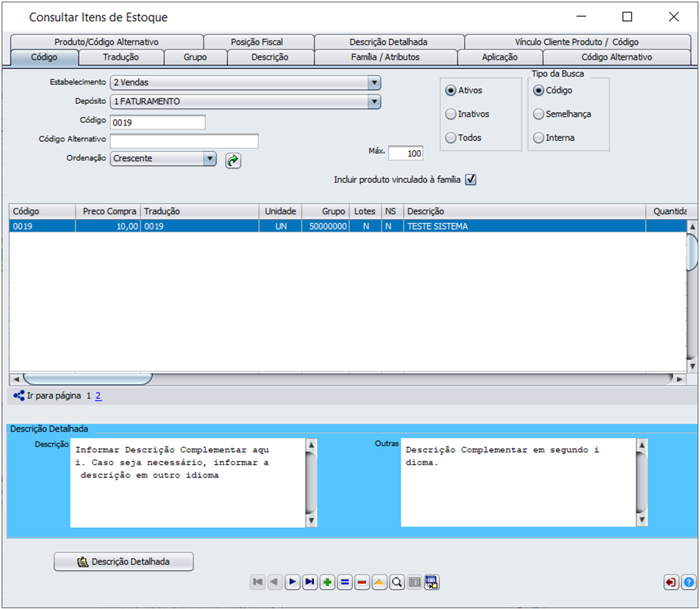Click Descrição text box up arrow
The height and width of the screenshot is (609, 700).
pyautogui.click(x=311, y=445)
